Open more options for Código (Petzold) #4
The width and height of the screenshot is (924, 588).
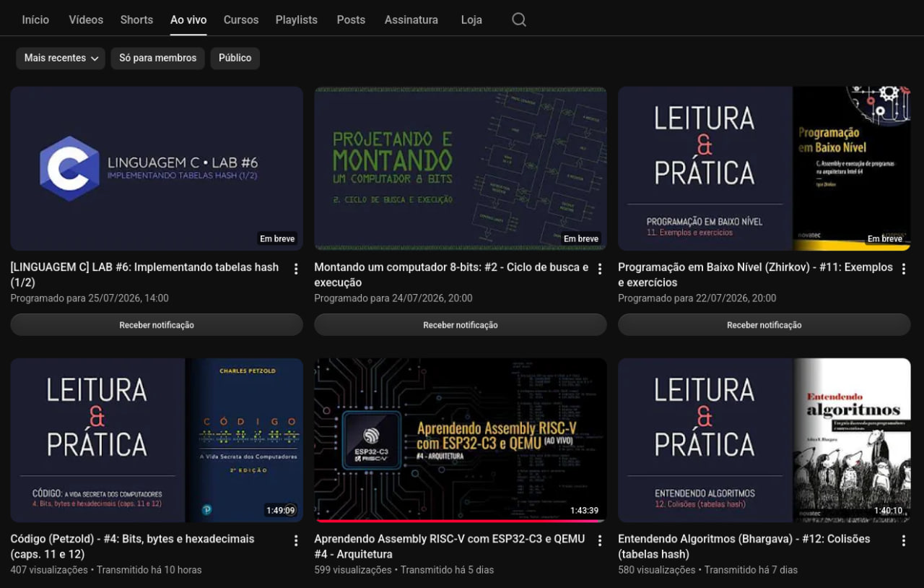point(295,541)
